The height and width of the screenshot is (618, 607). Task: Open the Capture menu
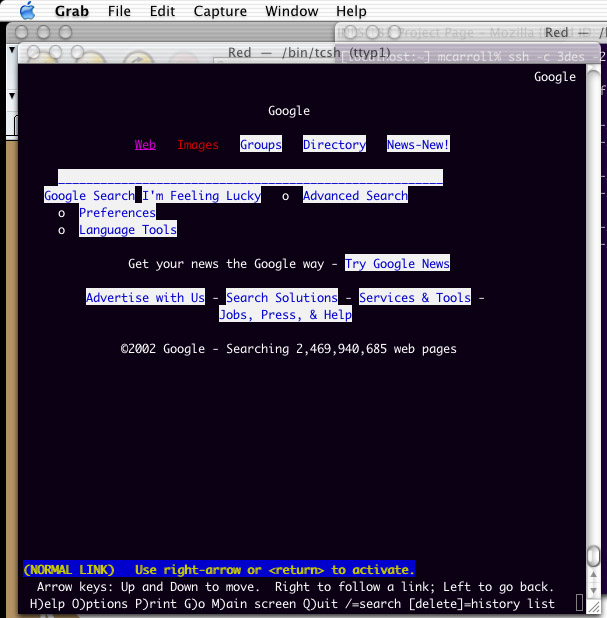(220, 11)
